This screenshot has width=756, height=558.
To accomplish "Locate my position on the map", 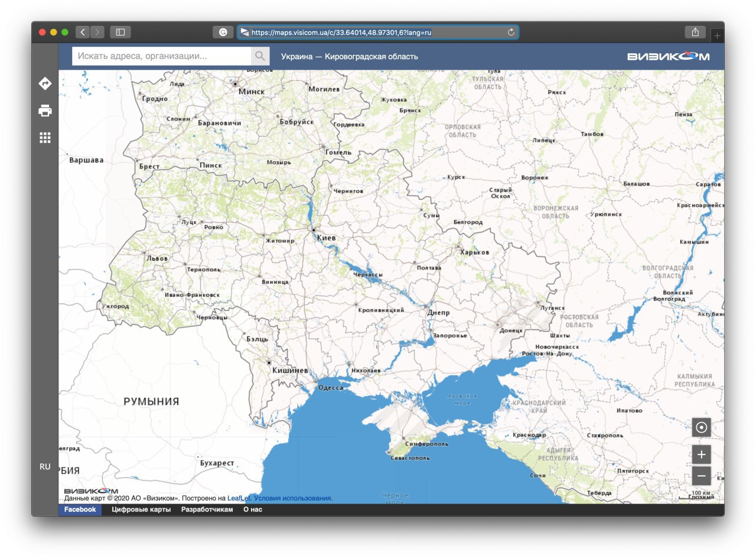I will tap(701, 427).
